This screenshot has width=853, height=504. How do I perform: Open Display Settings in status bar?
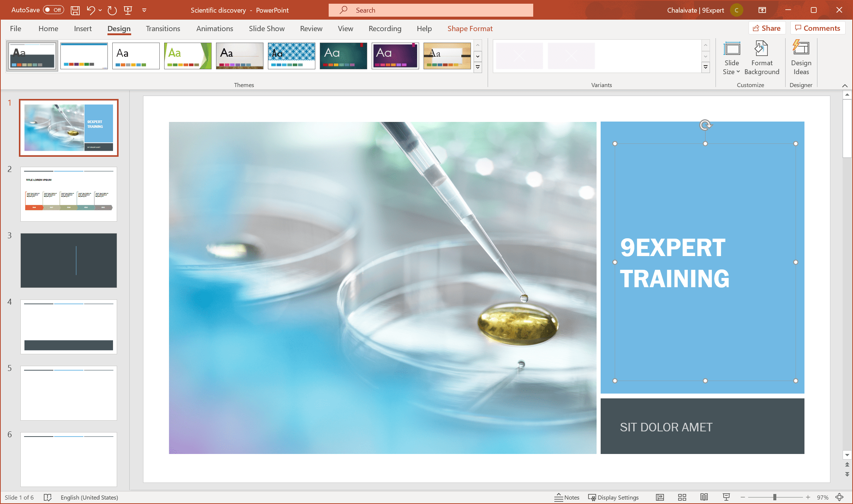(614, 497)
